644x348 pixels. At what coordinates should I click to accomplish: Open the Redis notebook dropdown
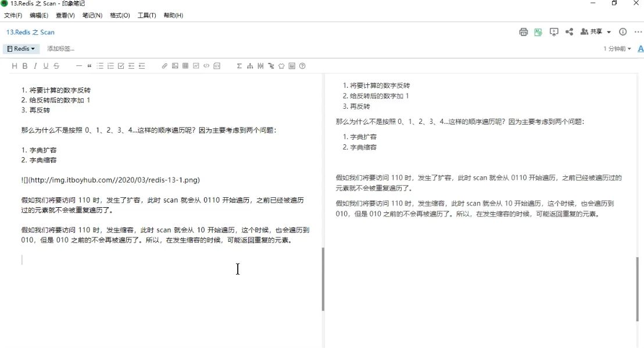pyautogui.click(x=22, y=48)
